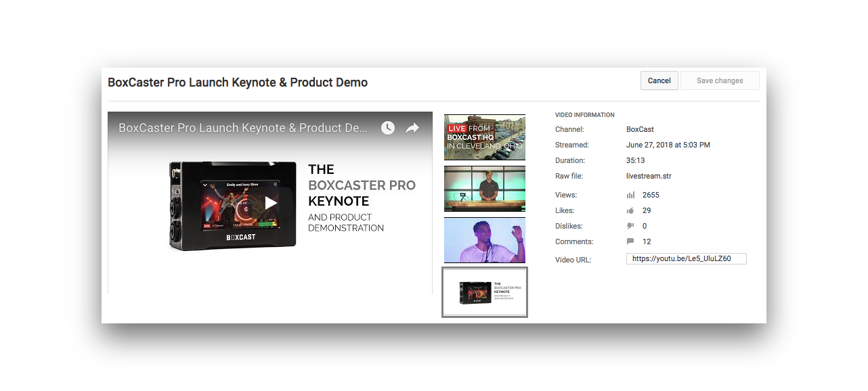Click the duration value 35:13
The height and width of the screenshot is (391, 868).
click(635, 160)
